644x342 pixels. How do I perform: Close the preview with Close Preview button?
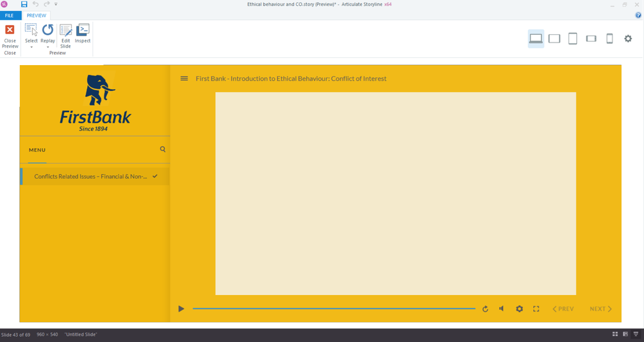[10, 35]
